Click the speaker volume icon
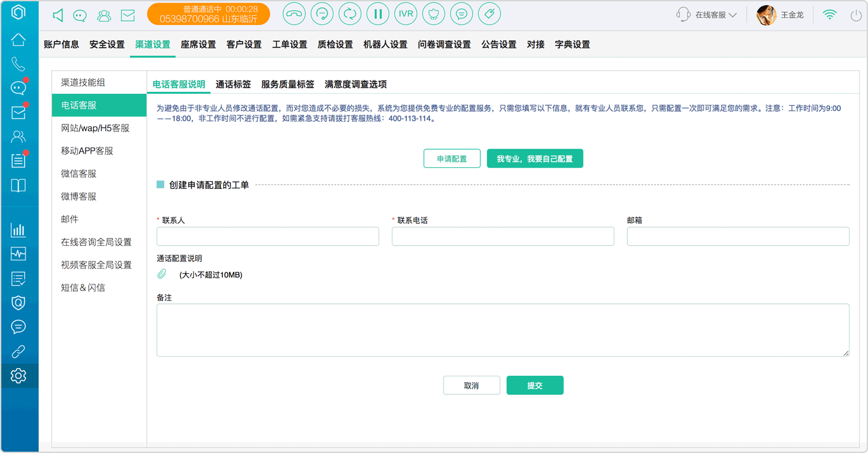This screenshot has height=453, width=868. click(57, 15)
